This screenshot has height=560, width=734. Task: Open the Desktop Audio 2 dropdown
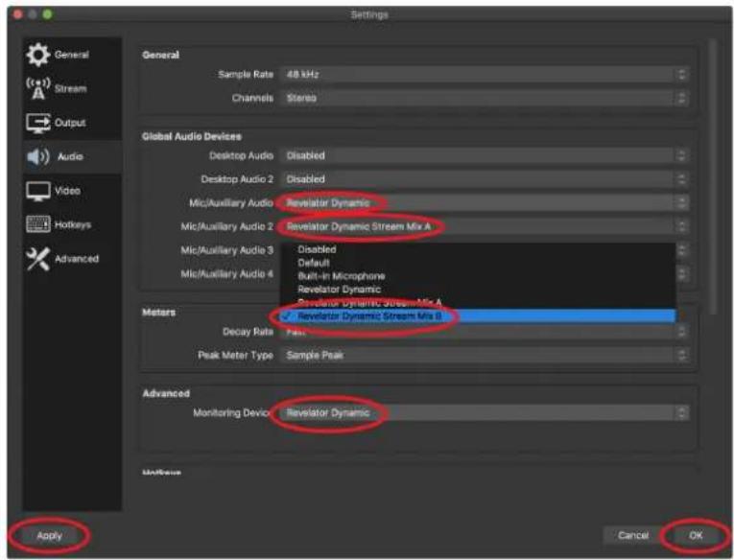[x=485, y=179]
